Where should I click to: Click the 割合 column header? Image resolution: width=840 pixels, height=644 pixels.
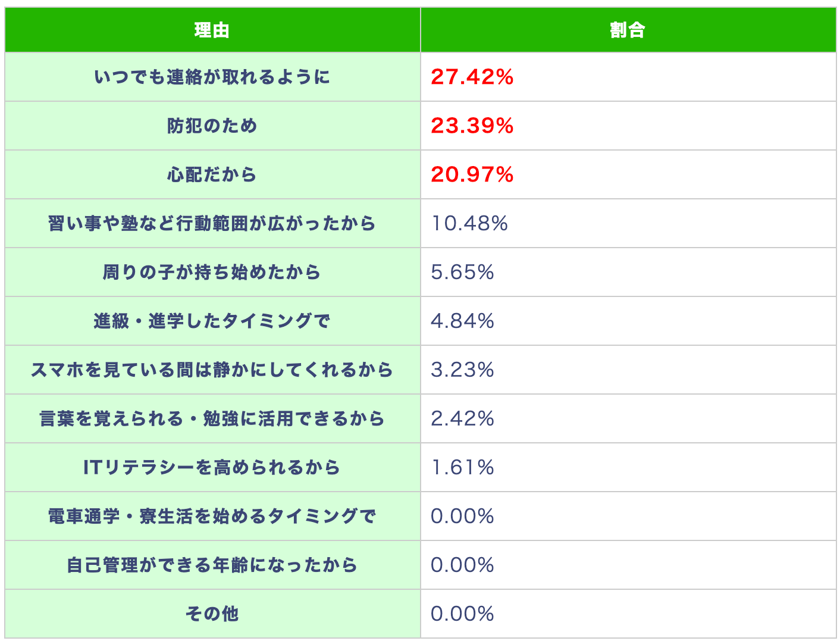click(628, 30)
